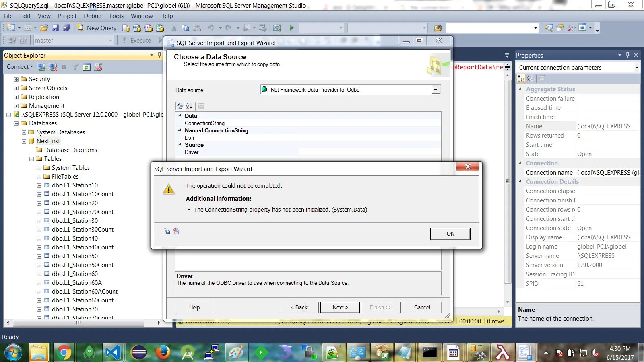Toggle the Auto Hide pin on the Properties panel
644x362 pixels.
pos(627,55)
